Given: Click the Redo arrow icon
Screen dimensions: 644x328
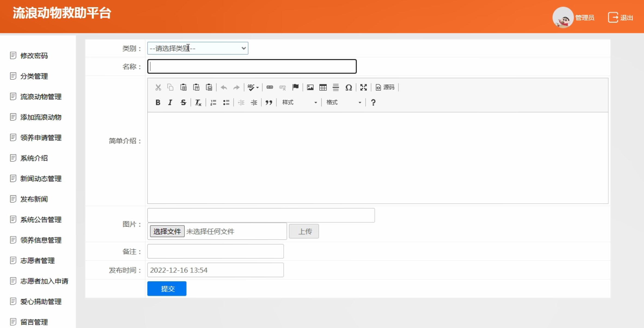Looking at the screenshot, I should coord(236,87).
